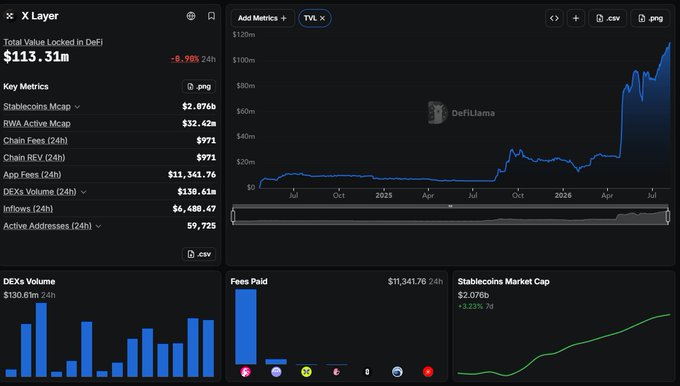The width and height of the screenshot is (680, 386).
Task: Open the Inflows (24h) link
Action: pyautogui.click(x=28, y=209)
